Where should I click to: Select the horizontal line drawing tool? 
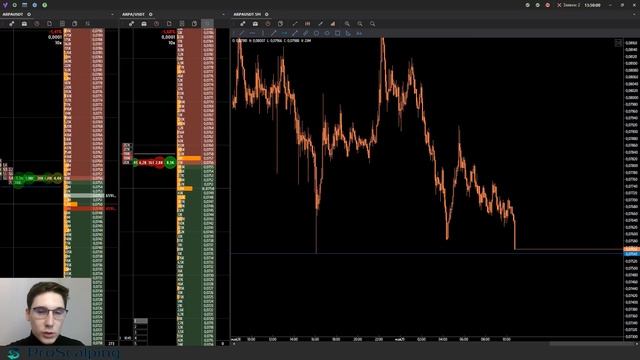pyautogui.click(x=252, y=33)
